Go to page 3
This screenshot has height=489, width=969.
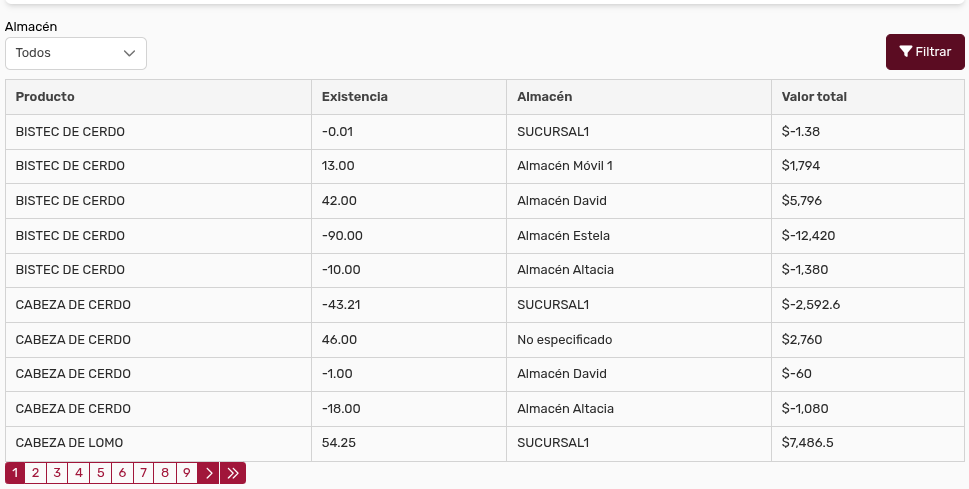coord(57,473)
